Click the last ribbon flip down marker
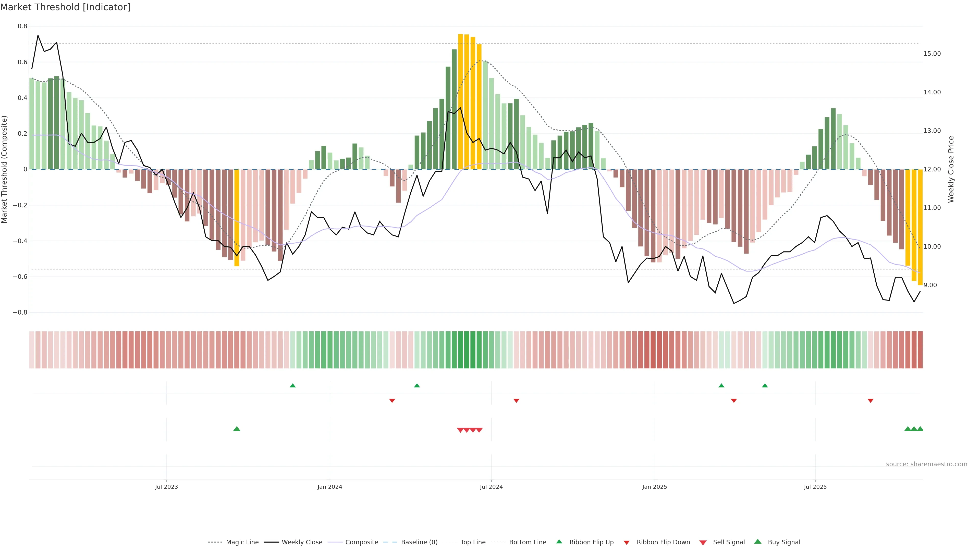The width and height of the screenshot is (980, 551). point(871,401)
